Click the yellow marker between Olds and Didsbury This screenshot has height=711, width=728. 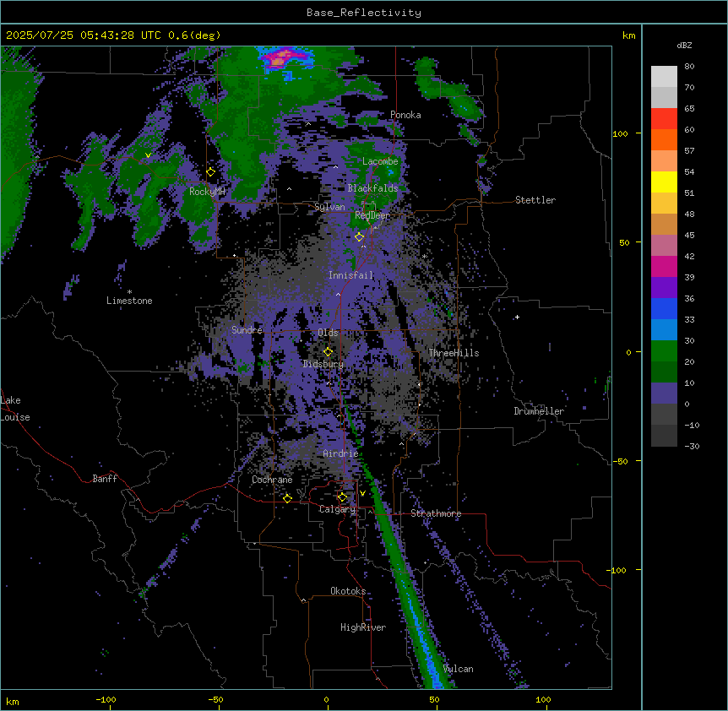(x=329, y=352)
